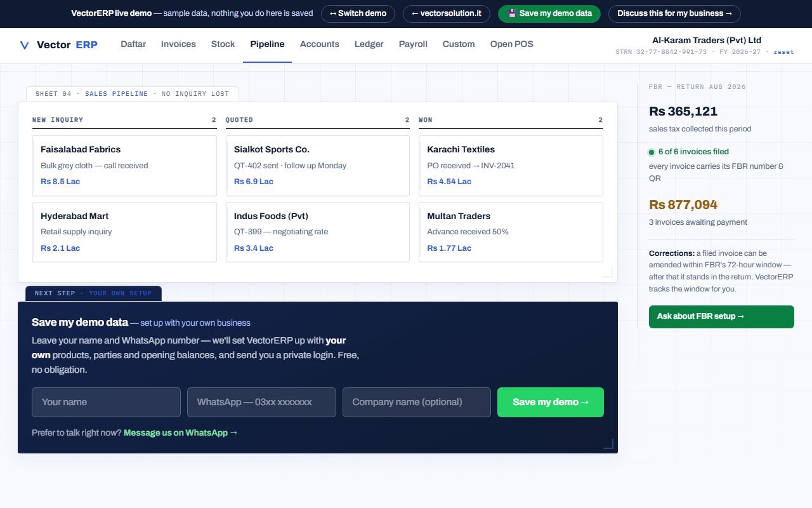Open the Faisalabad Fabrics inquiry card
The width and height of the screenshot is (812, 508).
pyautogui.click(x=125, y=166)
